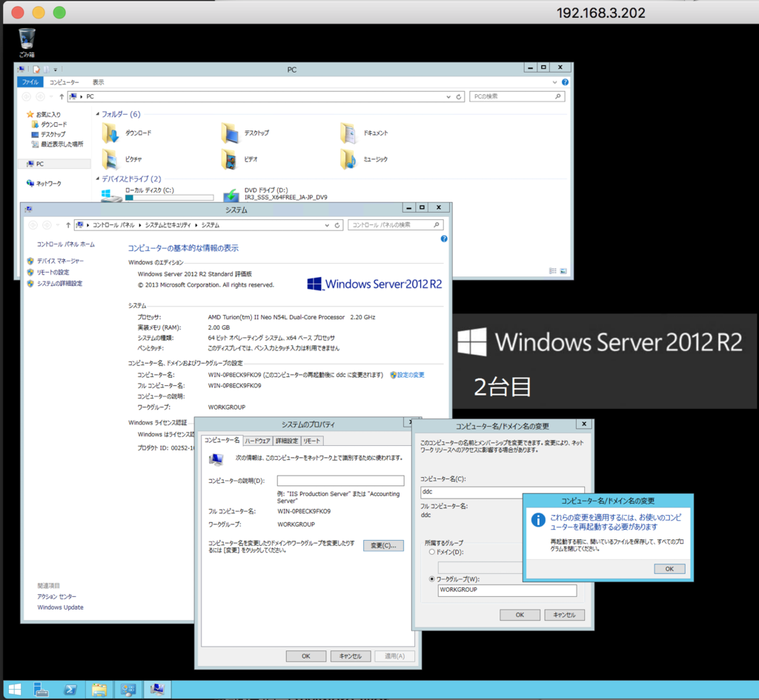759x700 pixels.
Task: Select the ワークグループ(W) radio button
Action: tap(432, 579)
